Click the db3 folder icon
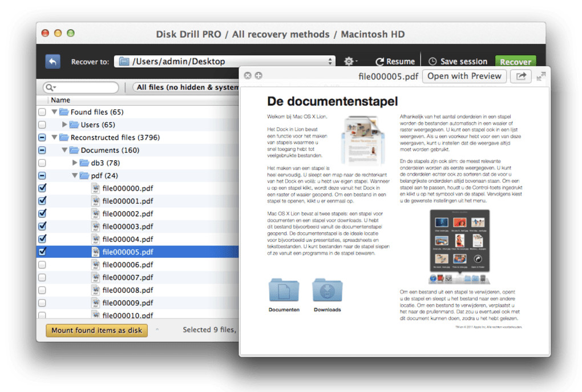Image resolution: width=582 pixels, height=392 pixels. point(84,163)
